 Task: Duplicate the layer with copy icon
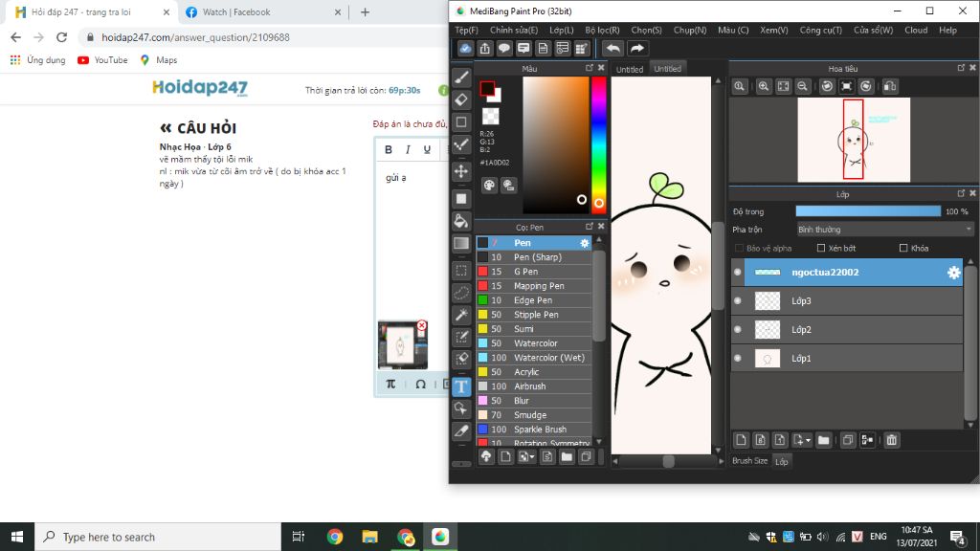848,440
